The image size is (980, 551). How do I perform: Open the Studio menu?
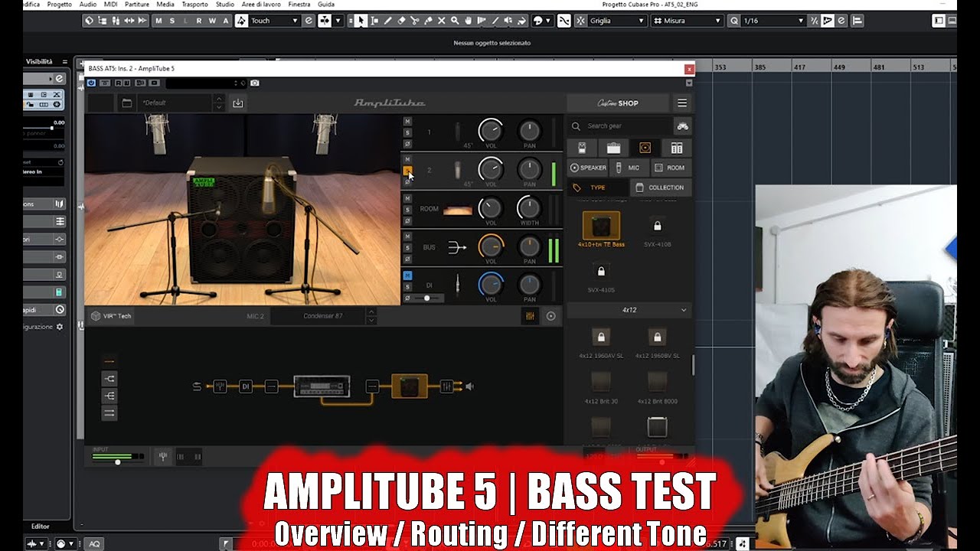(x=225, y=5)
